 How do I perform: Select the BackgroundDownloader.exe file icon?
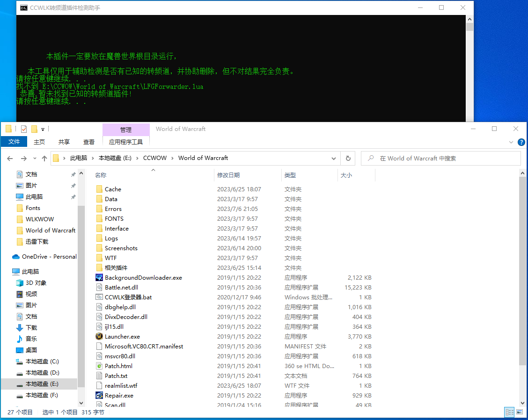(x=99, y=277)
